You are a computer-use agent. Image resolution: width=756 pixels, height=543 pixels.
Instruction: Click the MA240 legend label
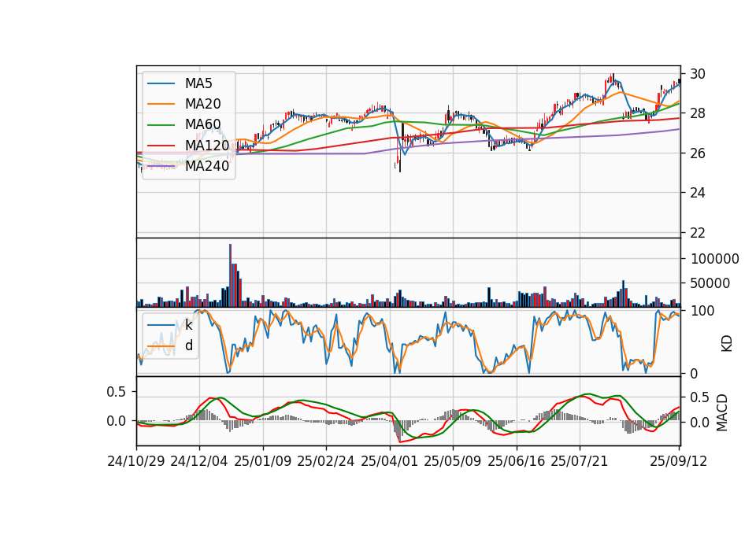[x=207, y=166]
